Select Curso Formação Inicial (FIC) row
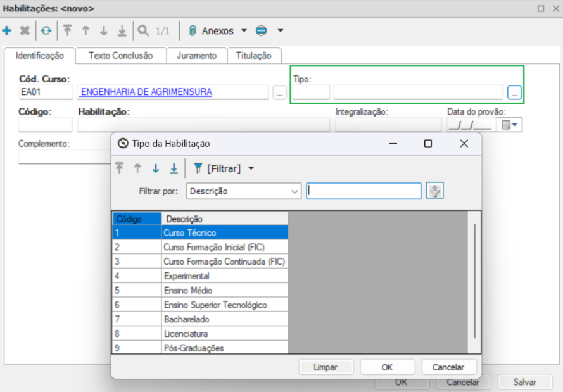 point(200,247)
